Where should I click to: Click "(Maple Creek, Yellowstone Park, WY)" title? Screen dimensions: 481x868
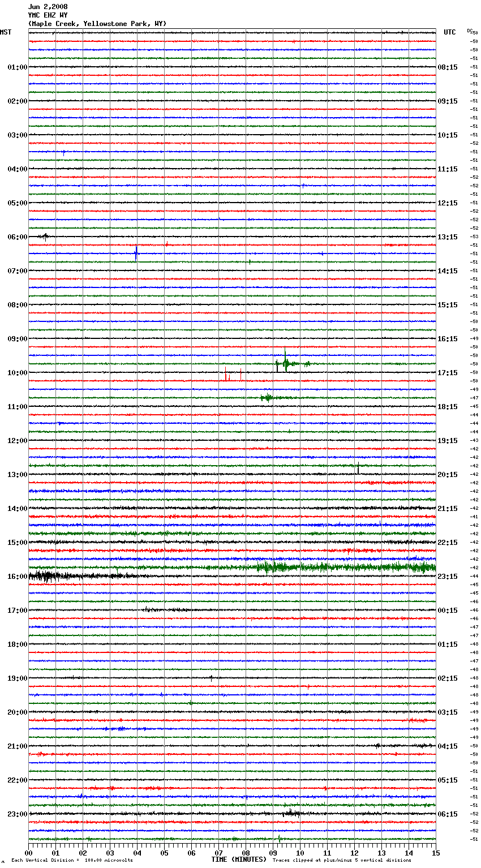click(x=97, y=24)
